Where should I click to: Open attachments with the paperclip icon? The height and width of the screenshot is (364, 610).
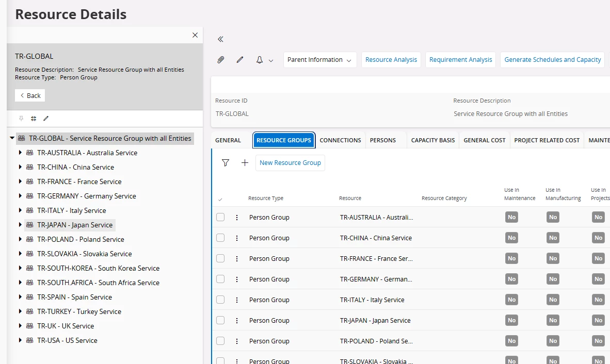[x=220, y=60]
